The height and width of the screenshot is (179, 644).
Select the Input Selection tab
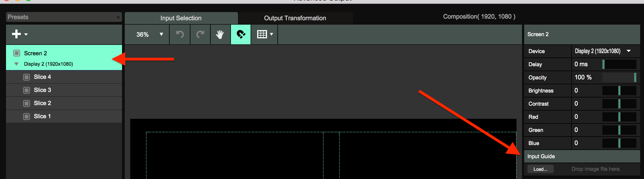(x=181, y=18)
